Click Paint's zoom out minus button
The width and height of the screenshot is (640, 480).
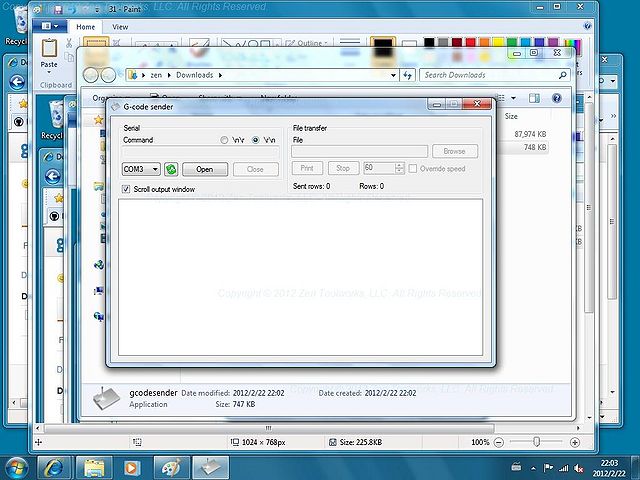click(x=499, y=442)
